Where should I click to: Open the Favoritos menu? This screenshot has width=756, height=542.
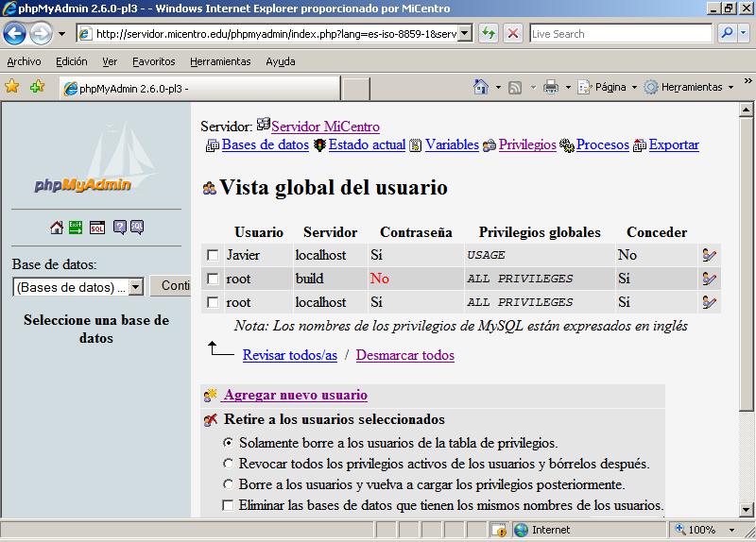(x=153, y=61)
